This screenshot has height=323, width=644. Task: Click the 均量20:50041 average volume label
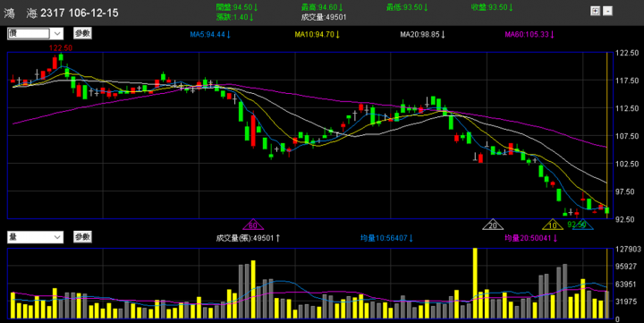[x=531, y=238]
